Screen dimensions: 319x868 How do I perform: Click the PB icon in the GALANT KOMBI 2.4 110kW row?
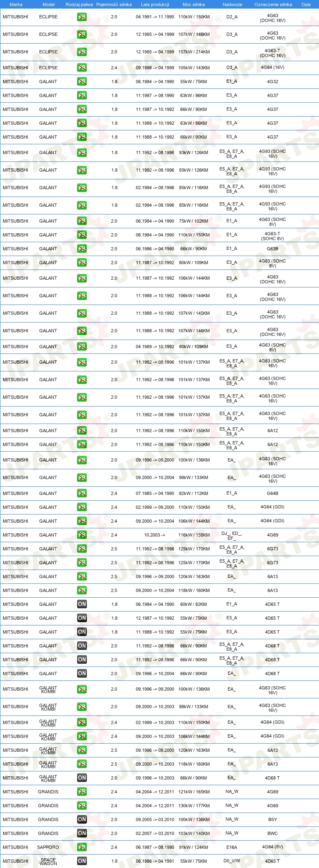coord(82,722)
